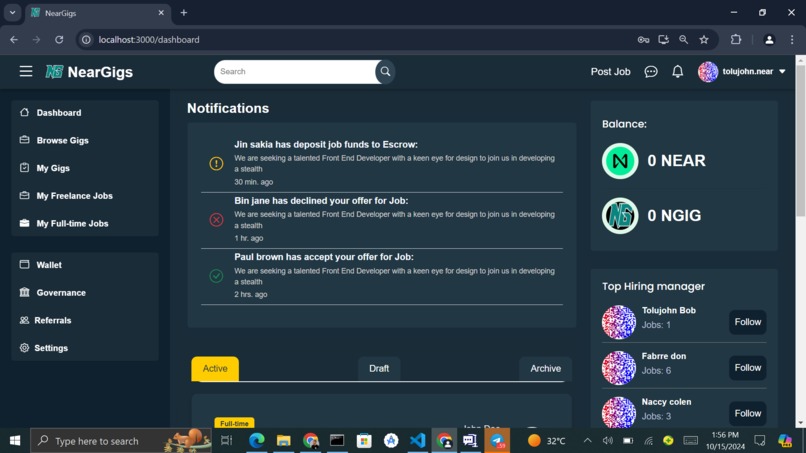Open the notifications bell icon
The width and height of the screenshot is (806, 453).
pos(677,71)
